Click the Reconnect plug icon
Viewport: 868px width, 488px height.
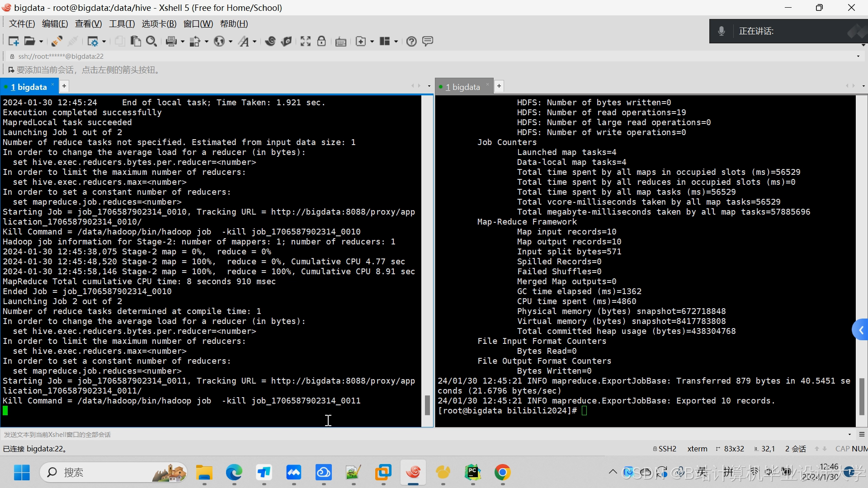pyautogui.click(x=57, y=41)
